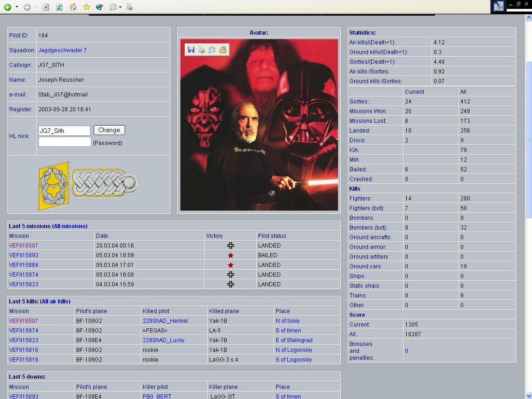Focus the HL nick text field
Screen dimensions: 532x399
pyautogui.click(x=64, y=131)
